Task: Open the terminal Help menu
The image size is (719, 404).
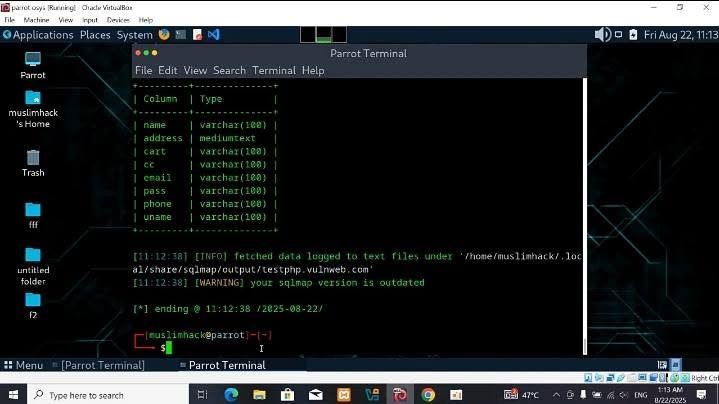Action: [x=313, y=70]
